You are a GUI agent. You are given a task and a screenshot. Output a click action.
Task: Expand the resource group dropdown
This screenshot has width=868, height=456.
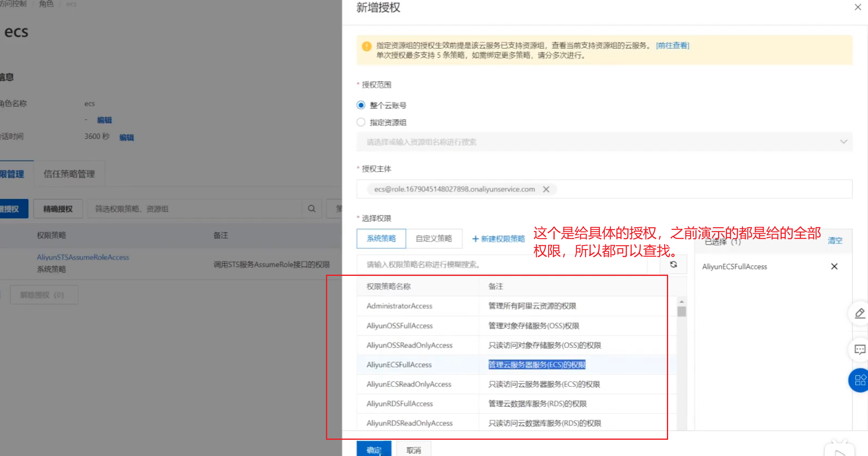(x=843, y=142)
